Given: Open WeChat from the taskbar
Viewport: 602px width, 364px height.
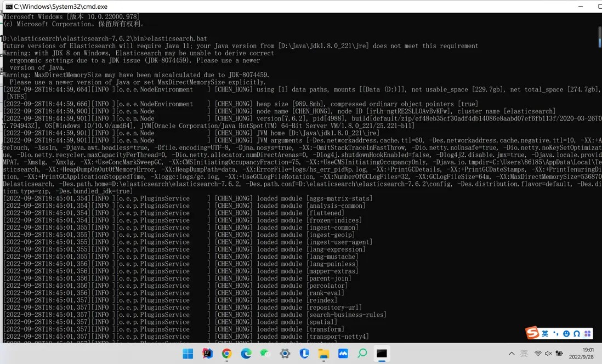Looking at the screenshot, I should [265, 354].
